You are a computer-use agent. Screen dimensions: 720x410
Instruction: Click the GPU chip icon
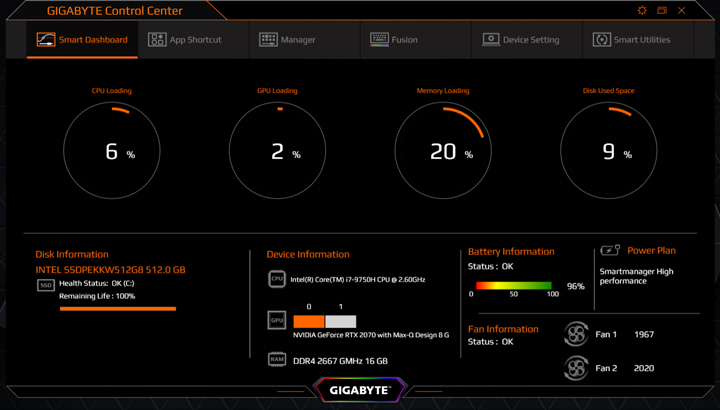click(277, 320)
